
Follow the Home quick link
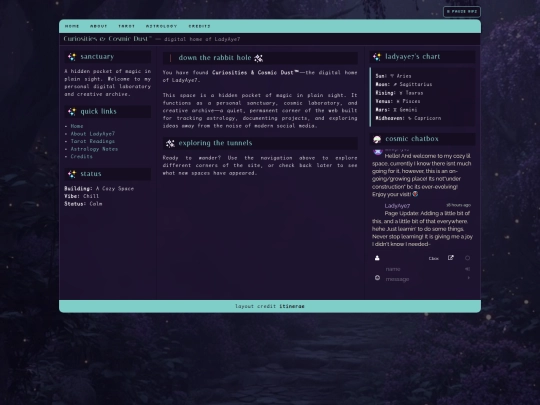click(x=77, y=126)
